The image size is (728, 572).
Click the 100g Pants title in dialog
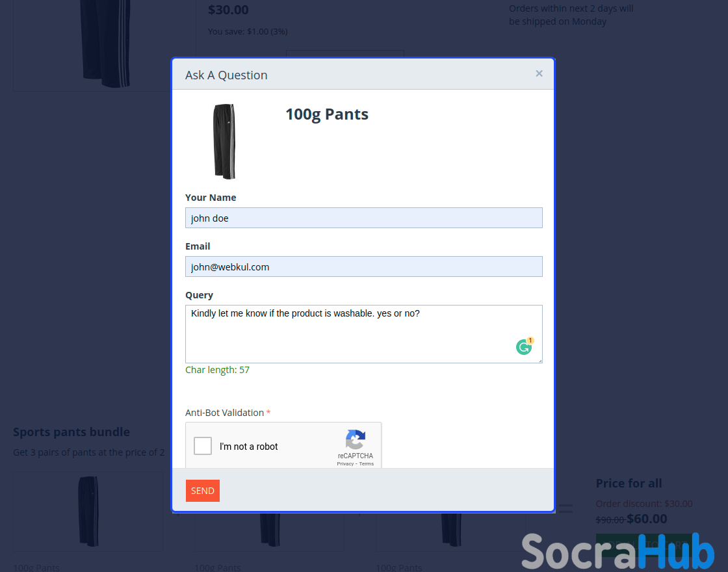pyautogui.click(x=327, y=114)
